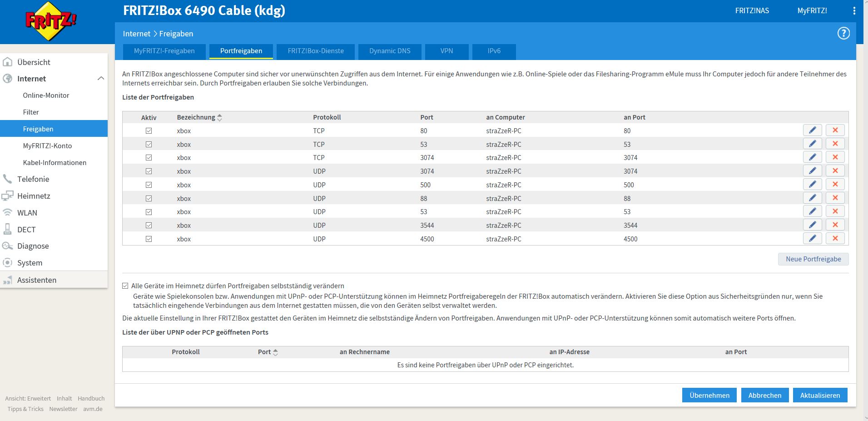The height and width of the screenshot is (421, 868).
Task: Delete the xbox TCP port 53 rule
Action: [835, 144]
